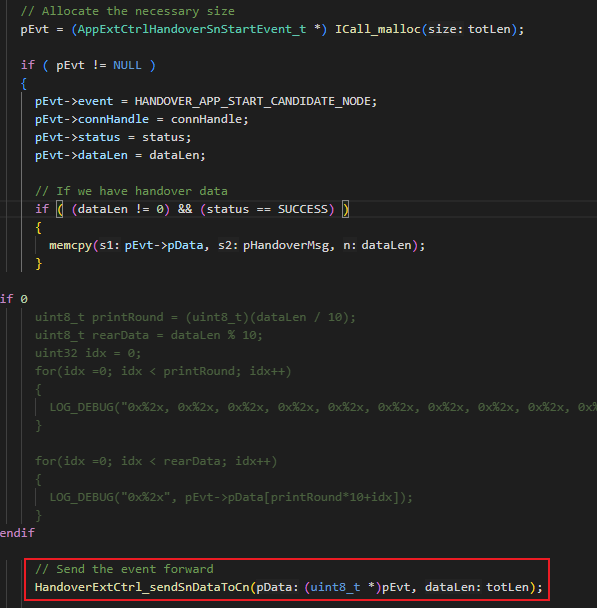597x608 pixels.
Task: Click the 'Send the event forward' comment
Action: (124, 569)
